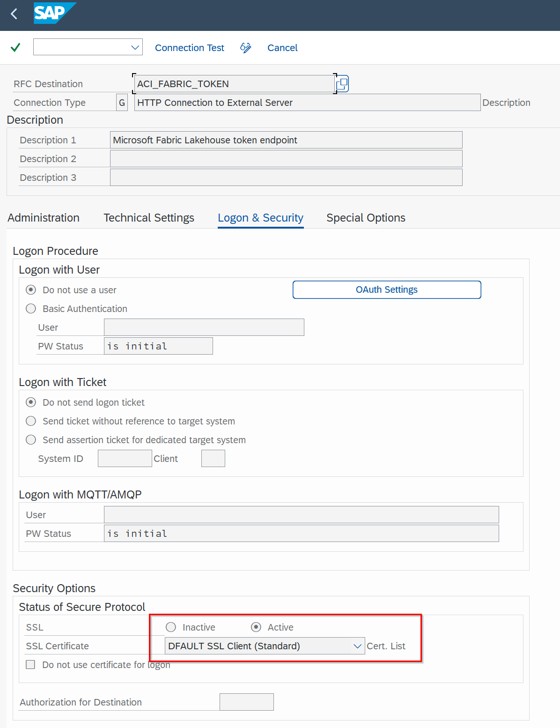
Task: Select the Basic Authentication radio button
Action: (31, 309)
